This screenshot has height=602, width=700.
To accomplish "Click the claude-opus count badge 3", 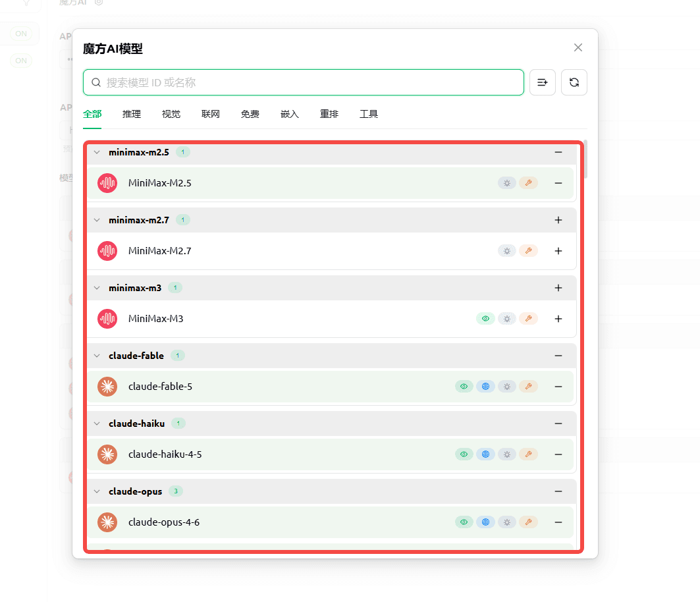I will click(x=176, y=492).
